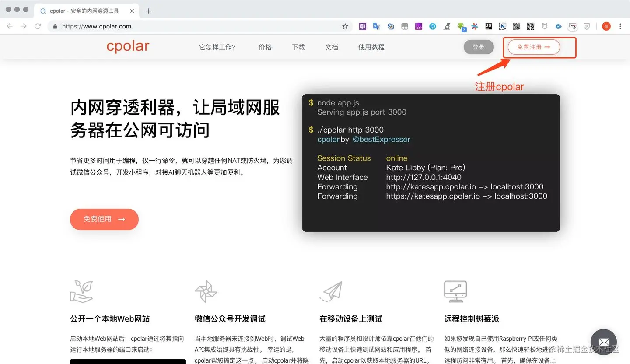Image resolution: width=630 pixels, height=364 pixels.
Task: Open Chrome's three-dot menu
Action: 620,26
